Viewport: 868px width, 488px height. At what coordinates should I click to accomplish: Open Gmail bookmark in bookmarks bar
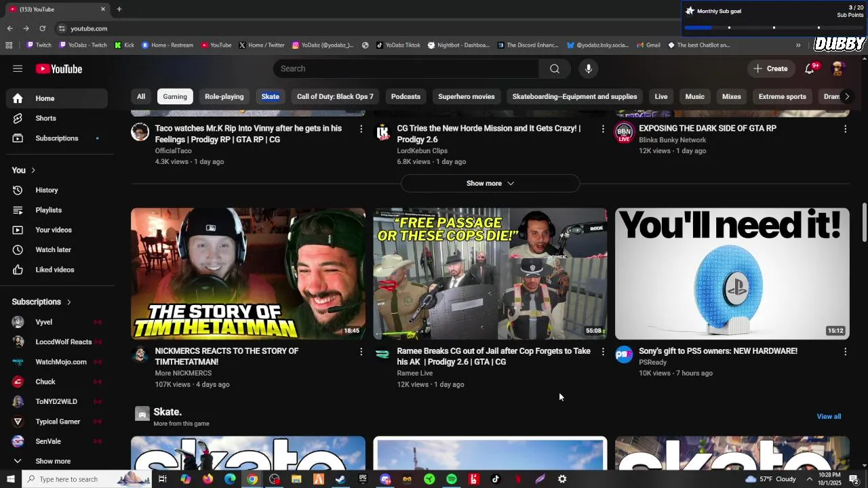[648, 45]
